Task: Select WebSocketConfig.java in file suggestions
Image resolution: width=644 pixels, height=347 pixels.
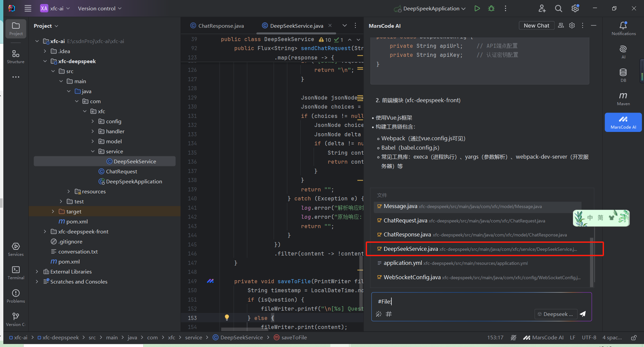Action: (477, 277)
